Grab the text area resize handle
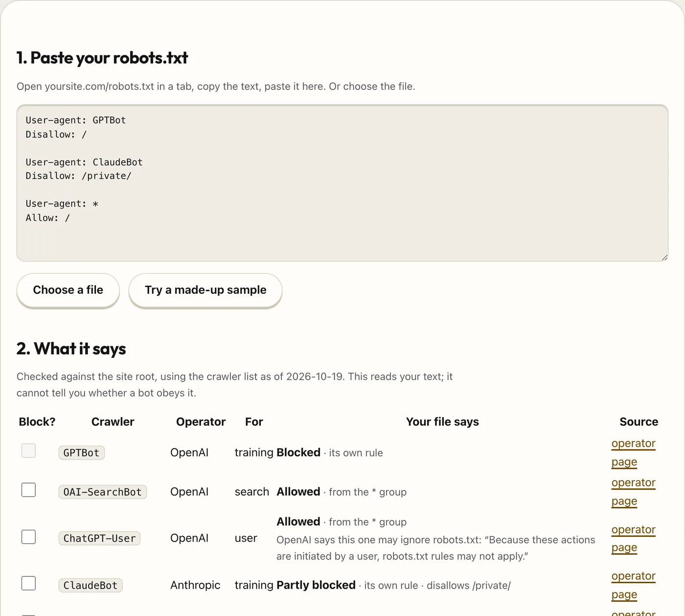Image resolution: width=685 pixels, height=616 pixels. 664,258
